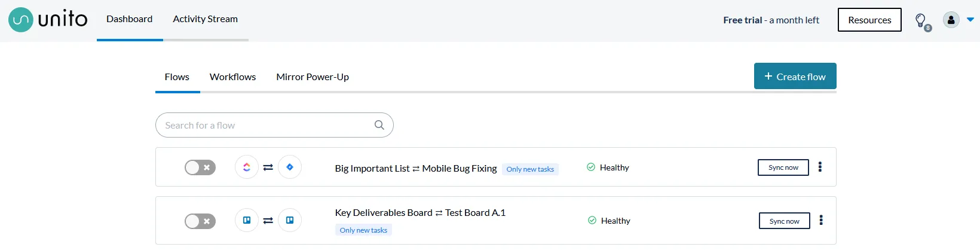Enable the Big Important List flow toggle
This screenshot has height=250, width=980.
200,167
